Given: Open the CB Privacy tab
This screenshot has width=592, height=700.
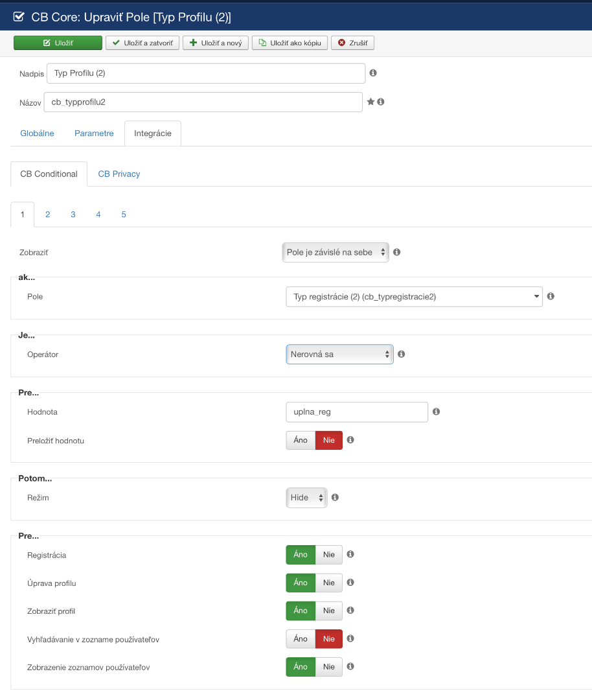Looking at the screenshot, I should (119, 174).
